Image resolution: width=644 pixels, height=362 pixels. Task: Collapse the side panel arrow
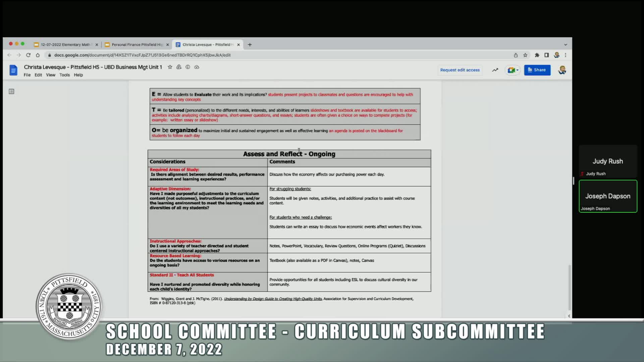(x=569, y=316)
